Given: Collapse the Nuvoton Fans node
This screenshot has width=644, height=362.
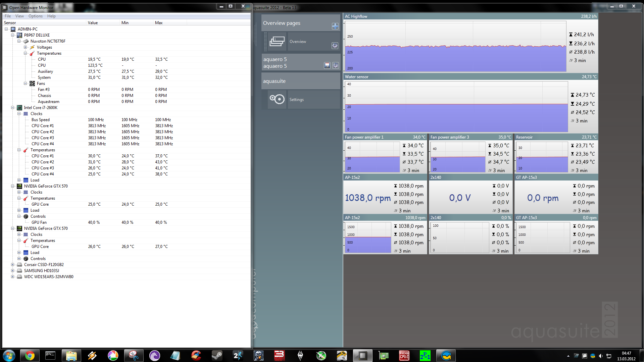Looking at the screenshot, I should (26, 84).
